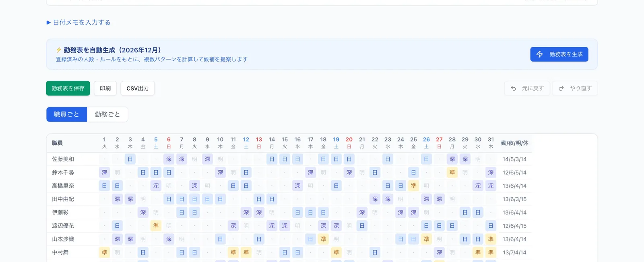644x262 pixels.
Task: Click the undo arrow icon in 元に戻す
Action: pyautogui.click(x=513, y=88)
